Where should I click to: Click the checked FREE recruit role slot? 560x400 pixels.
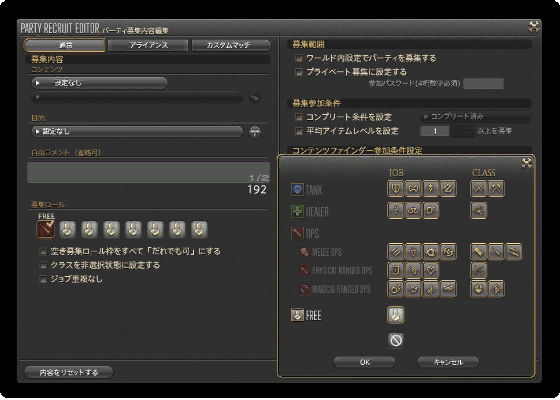point(46,229)
